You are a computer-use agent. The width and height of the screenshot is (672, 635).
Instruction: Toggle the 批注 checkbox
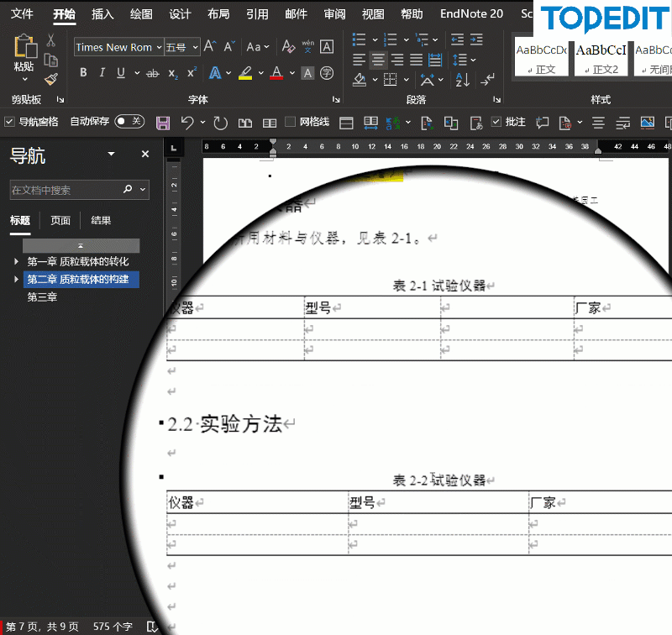coord(496,122)
